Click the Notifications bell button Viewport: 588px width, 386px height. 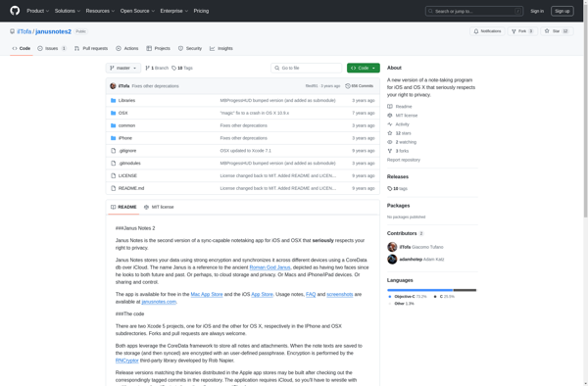(487, 31)
